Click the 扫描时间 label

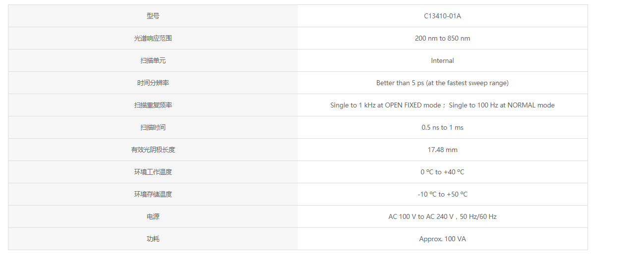[153, 127]
